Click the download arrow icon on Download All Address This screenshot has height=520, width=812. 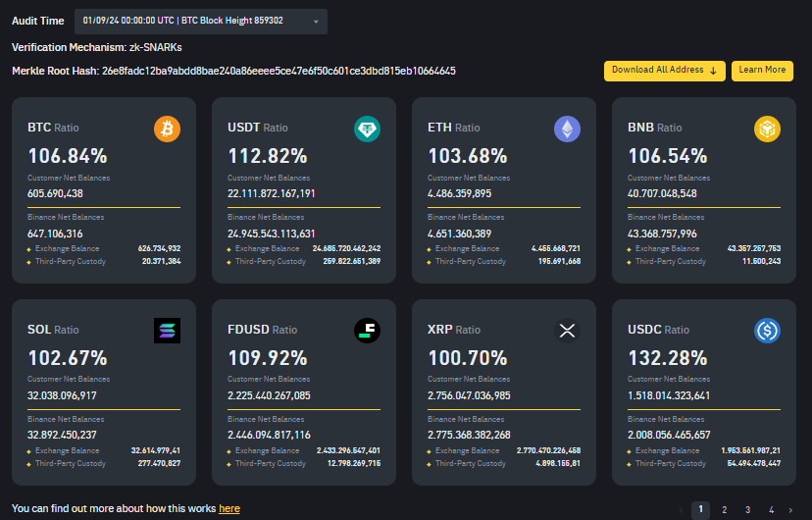tap(713, 71)
